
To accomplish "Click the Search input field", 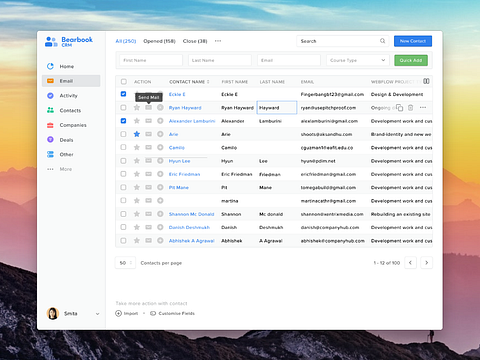I will 343,41.
